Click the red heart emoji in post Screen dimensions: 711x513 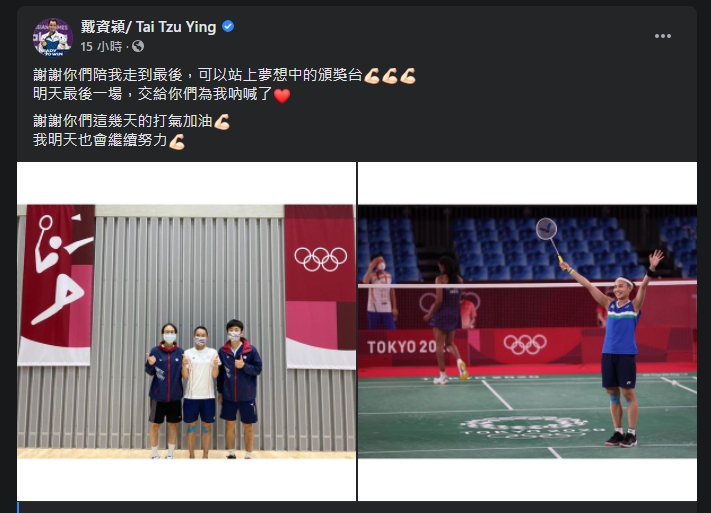282,95
